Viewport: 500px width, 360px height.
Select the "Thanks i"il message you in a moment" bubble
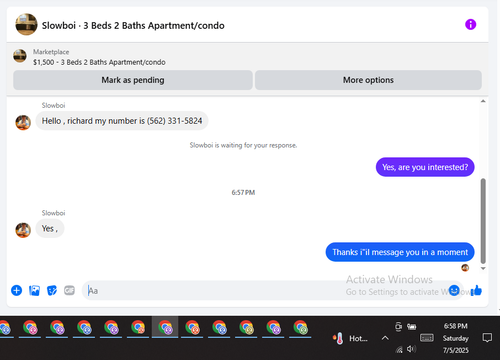(400, 252)
